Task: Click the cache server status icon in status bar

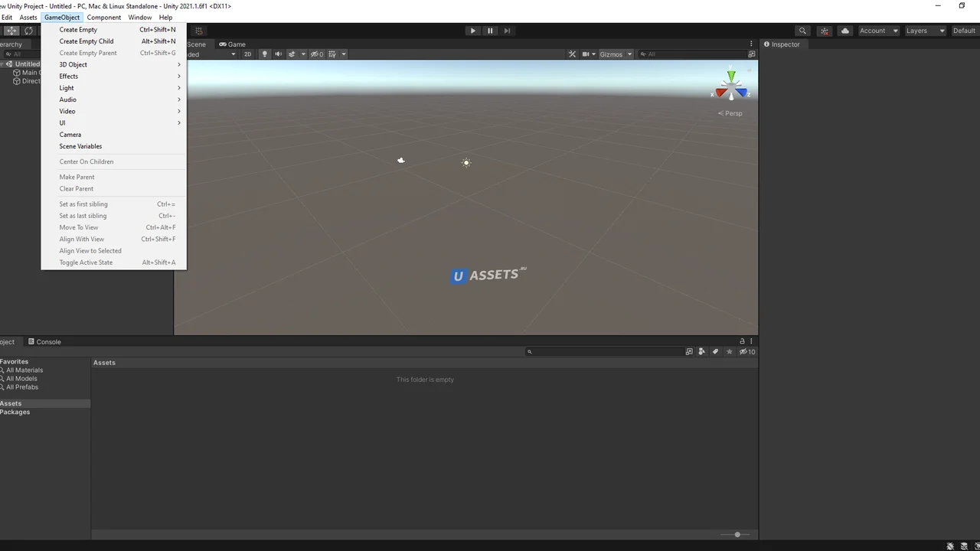Action: point(964,546)
